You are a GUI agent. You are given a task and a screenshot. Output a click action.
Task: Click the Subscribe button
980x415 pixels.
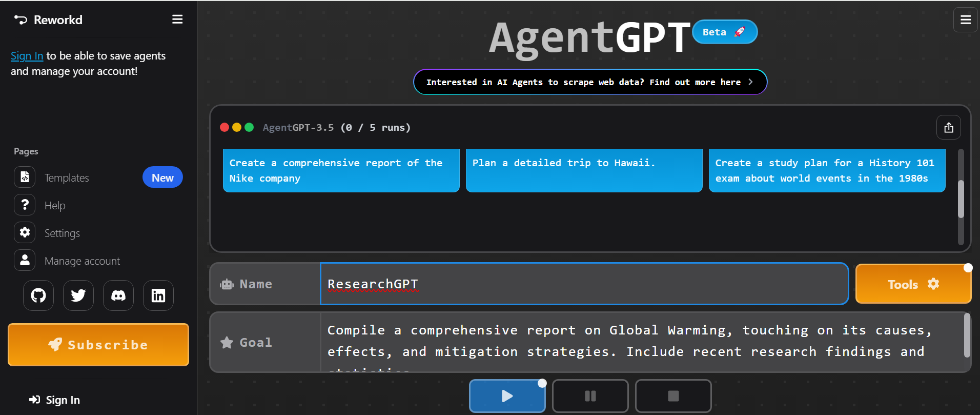coord(98,345)
